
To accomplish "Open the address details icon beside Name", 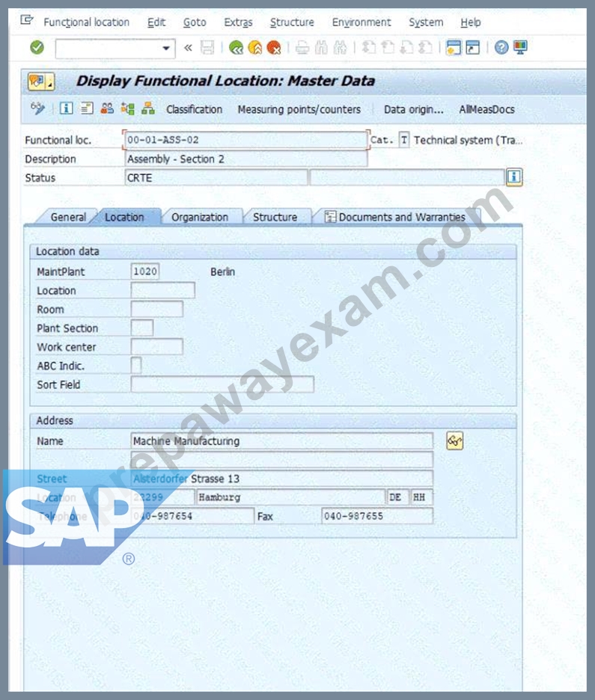I will click(x=454, y=441).
